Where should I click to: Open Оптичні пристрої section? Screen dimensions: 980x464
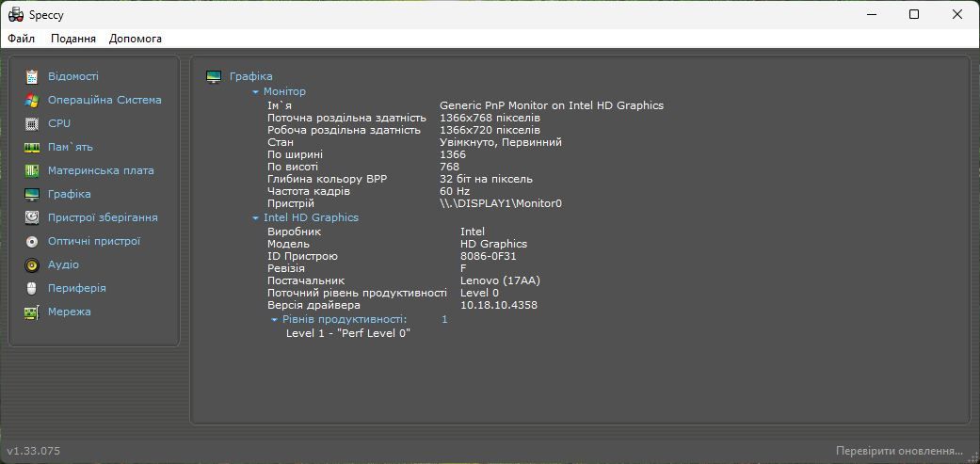click(x=94, y=241)
